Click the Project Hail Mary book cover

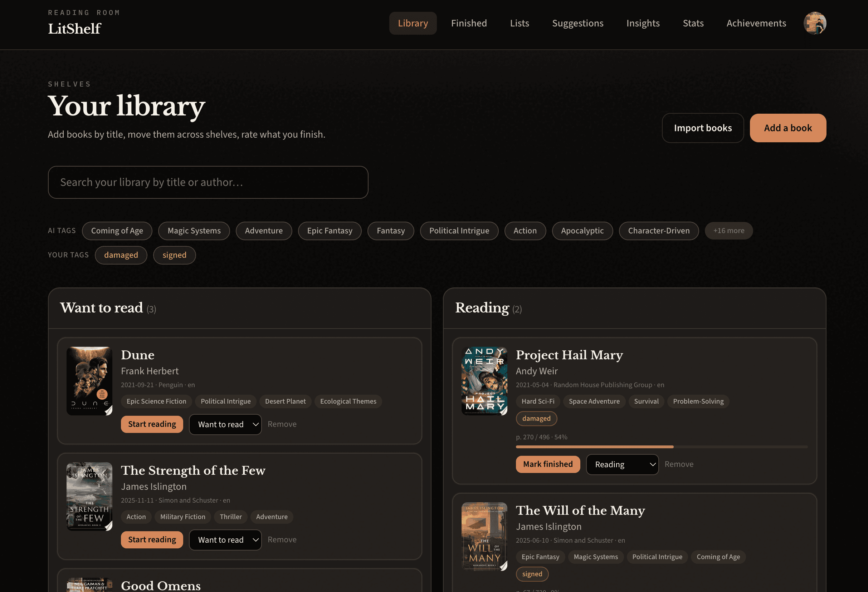[x=484, y=381]
